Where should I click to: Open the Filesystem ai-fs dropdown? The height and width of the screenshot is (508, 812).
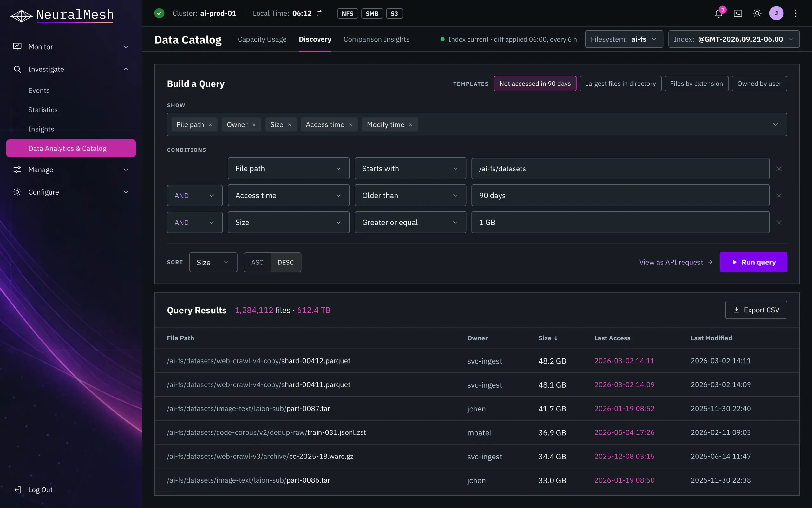(624, 39)
